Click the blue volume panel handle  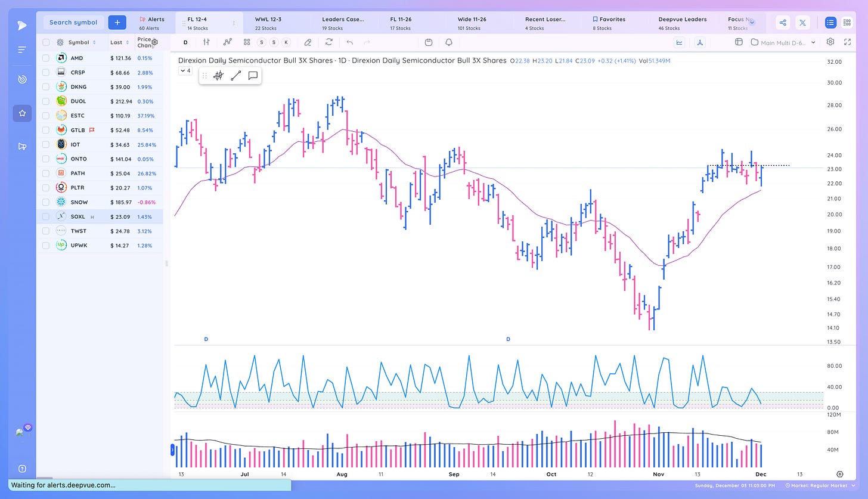(x=173, y=450)
